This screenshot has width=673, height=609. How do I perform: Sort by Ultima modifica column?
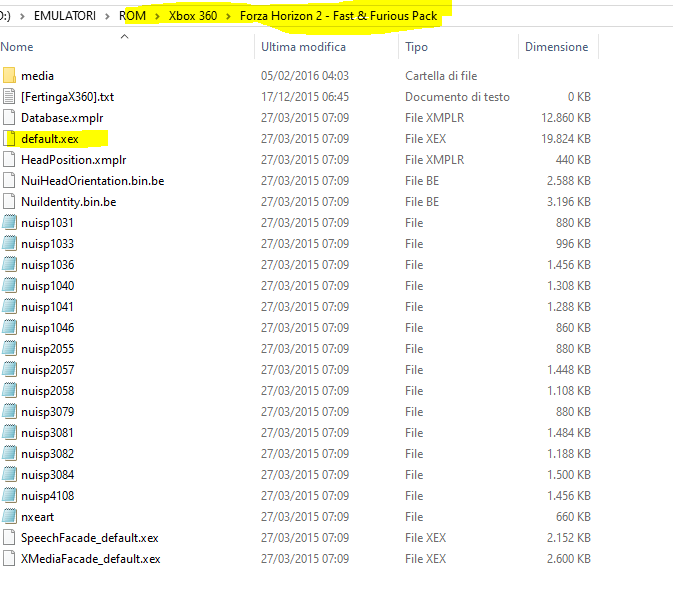click(x=303, y=47)
